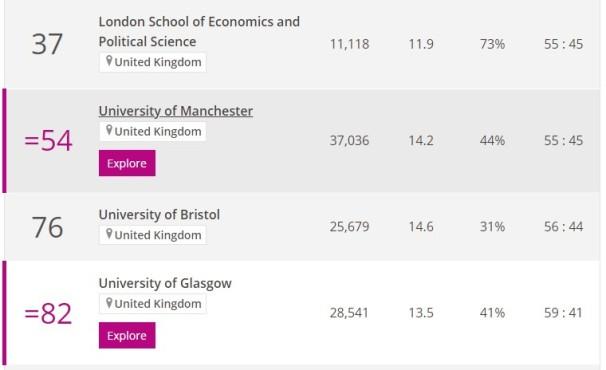Open the University of Bristol name
This screenshot has width=606, height=370.
(159, 215)
